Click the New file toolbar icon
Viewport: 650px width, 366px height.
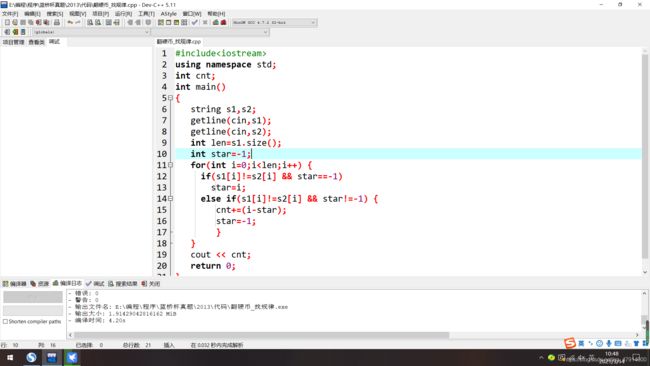click(7, 22)
